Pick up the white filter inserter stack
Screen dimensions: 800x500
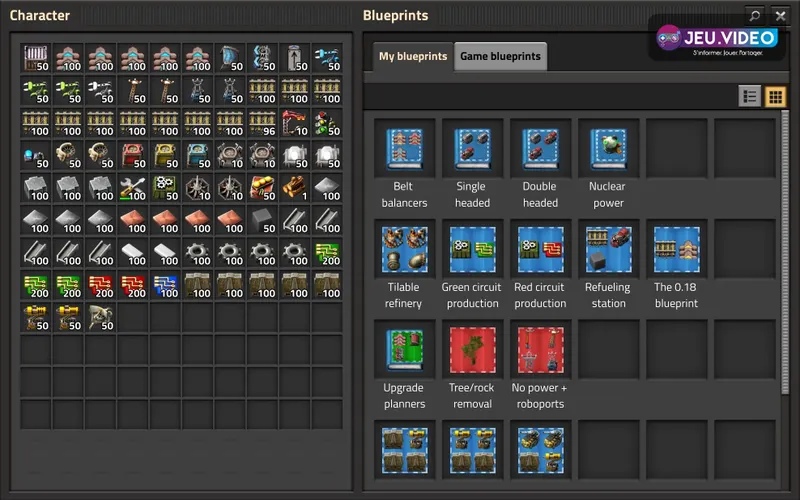[x=101, y=91]
